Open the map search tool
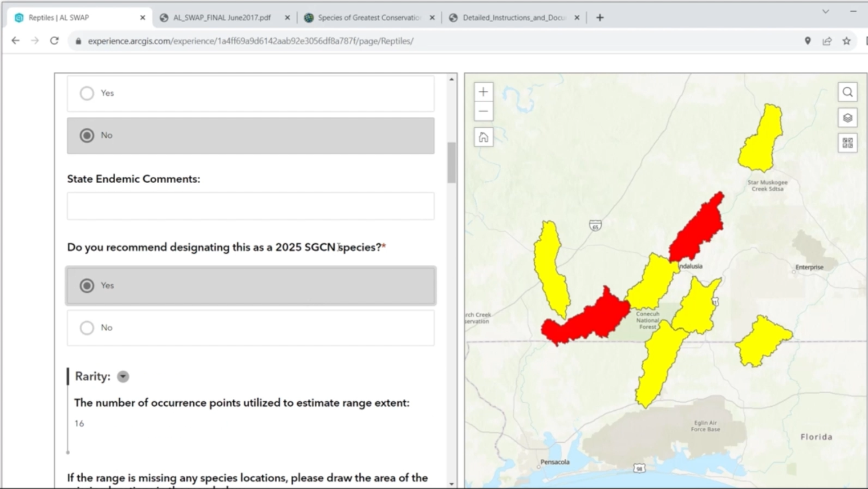This screenshot has width=868, height=489. [x=847, y=92]
